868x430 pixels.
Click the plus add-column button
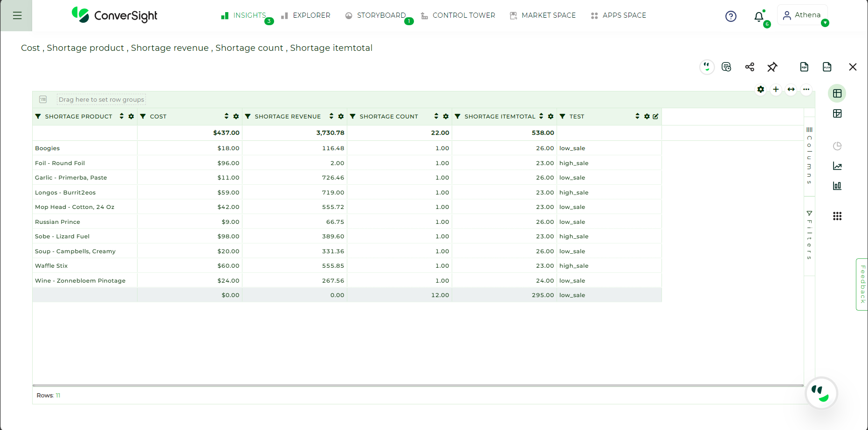(776, 90)
